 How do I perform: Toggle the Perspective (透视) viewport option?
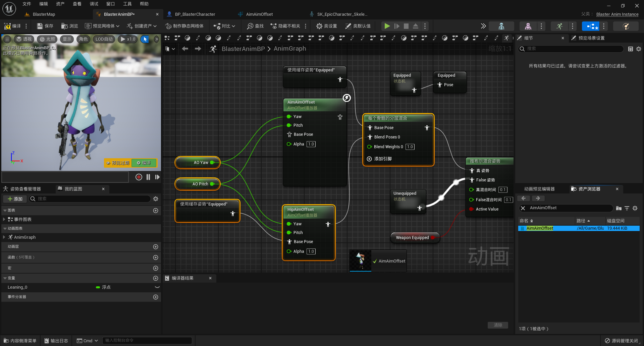click(24, 39)
